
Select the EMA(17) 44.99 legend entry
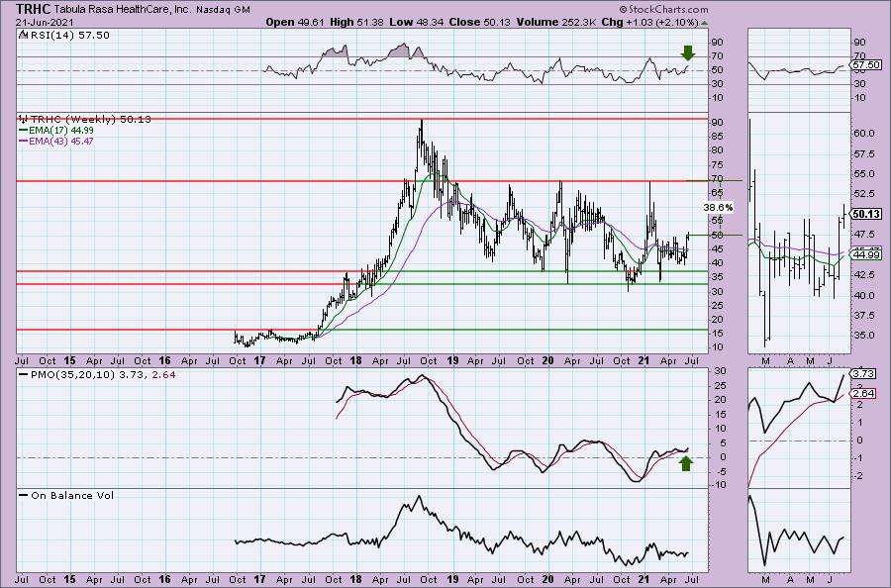click(x=56, y=130)
